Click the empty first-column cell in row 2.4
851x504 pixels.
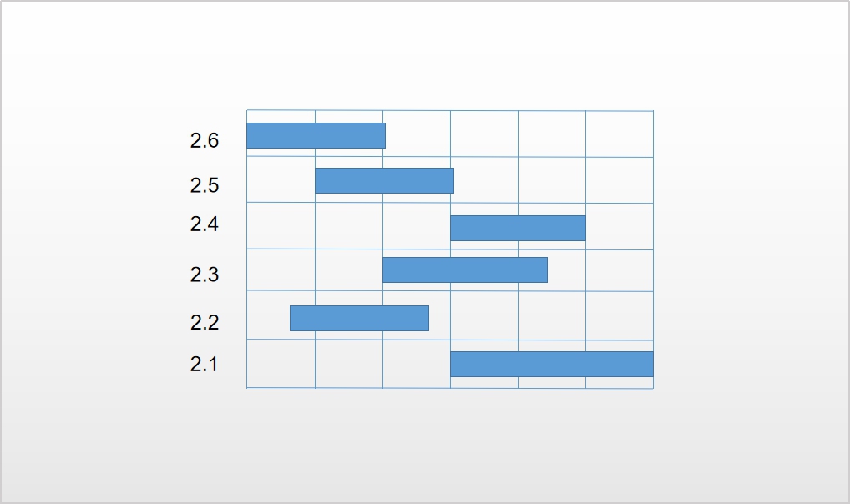click(x=281, y=225)
